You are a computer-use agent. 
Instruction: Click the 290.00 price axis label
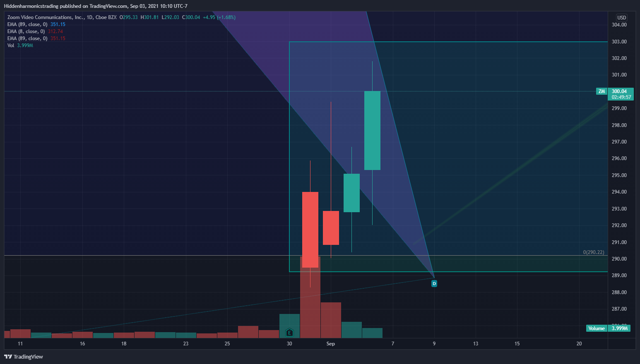click(619, 259)
